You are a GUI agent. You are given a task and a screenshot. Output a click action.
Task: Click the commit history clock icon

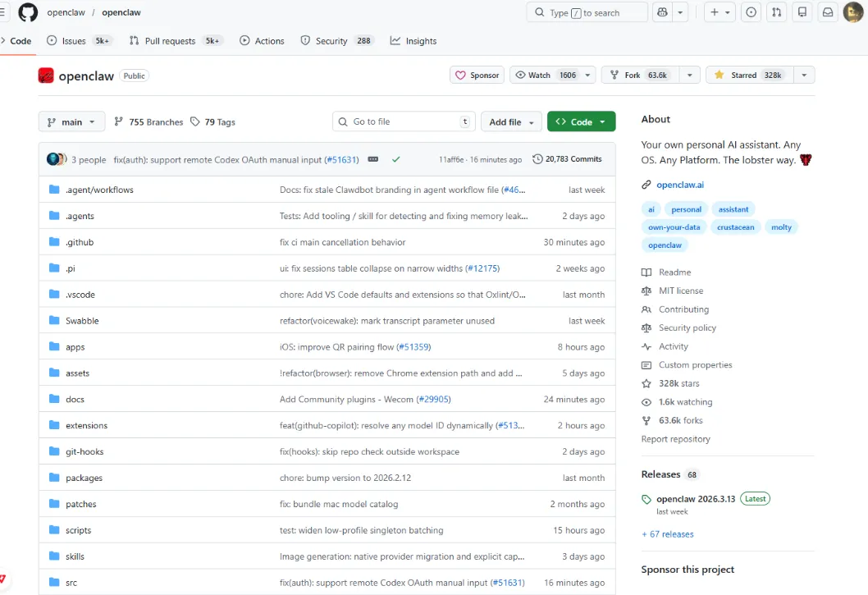point(537,159)
